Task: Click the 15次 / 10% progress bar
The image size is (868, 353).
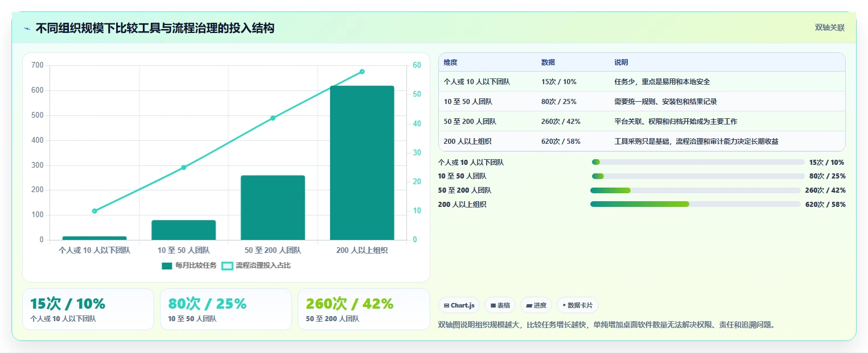Action: tap(698, 162)
